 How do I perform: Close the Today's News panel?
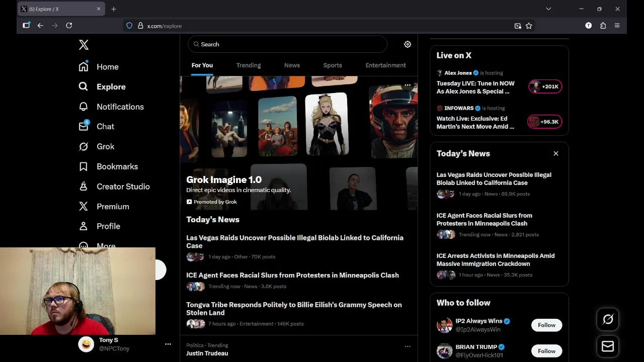click(x=556, y=153)
